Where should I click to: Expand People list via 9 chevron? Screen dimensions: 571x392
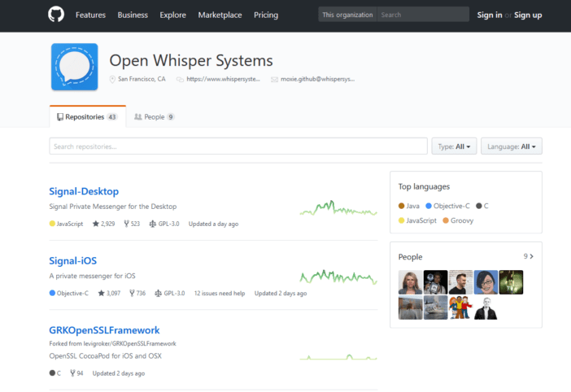pos(529,256)
